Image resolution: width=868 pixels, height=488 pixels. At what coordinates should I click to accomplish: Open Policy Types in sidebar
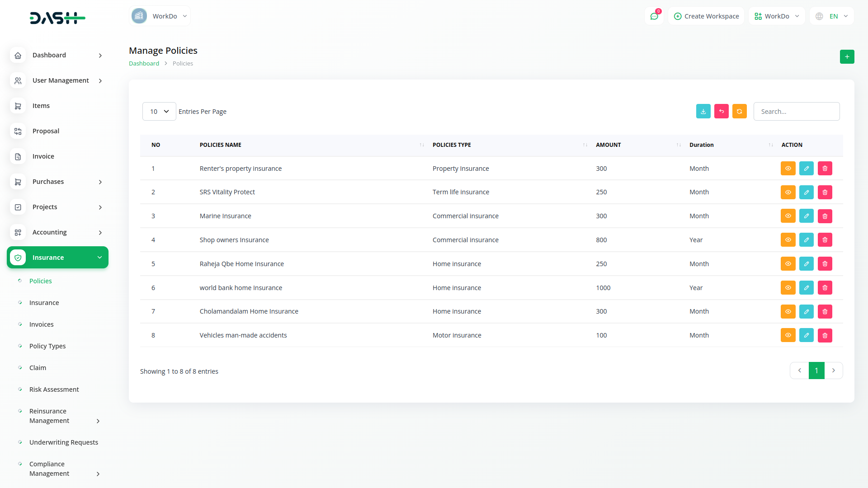pos(47,346)
